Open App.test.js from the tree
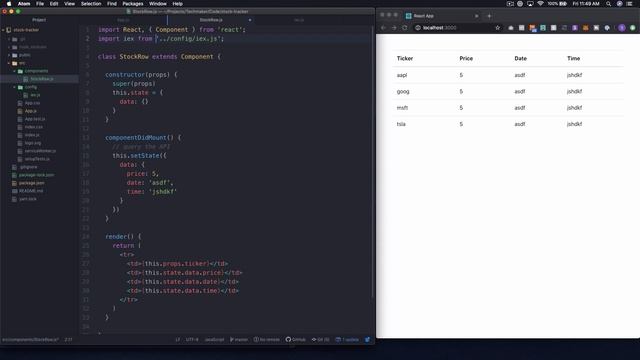 (35, 119)
